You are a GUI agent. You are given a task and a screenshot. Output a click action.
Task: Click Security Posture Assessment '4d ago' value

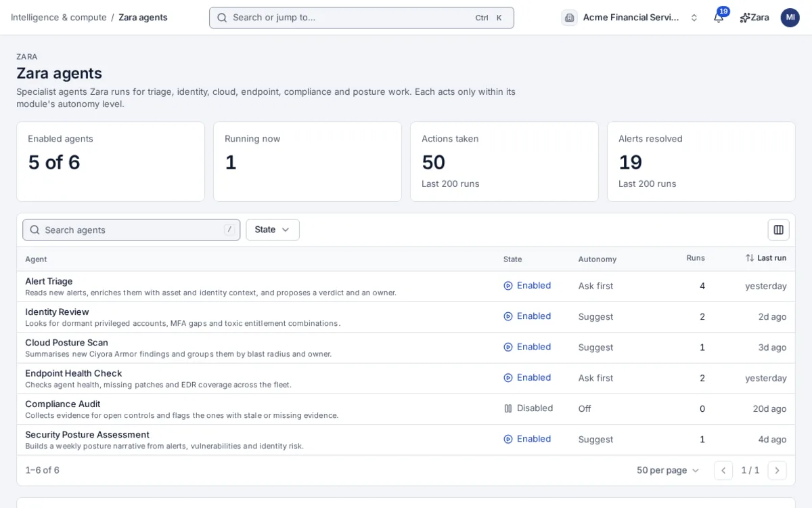(772, 439)
